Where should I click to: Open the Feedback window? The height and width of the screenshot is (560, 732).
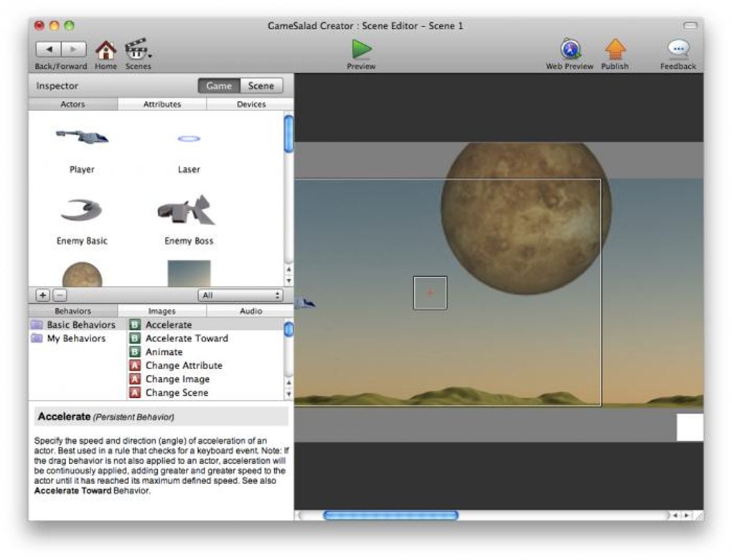[x=677, y=50]
